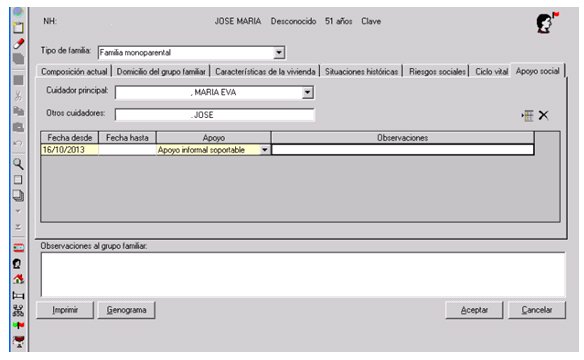Click the Cancelar button
The width and height of the screenshot is (584, 360).
(x=537, y=310)
